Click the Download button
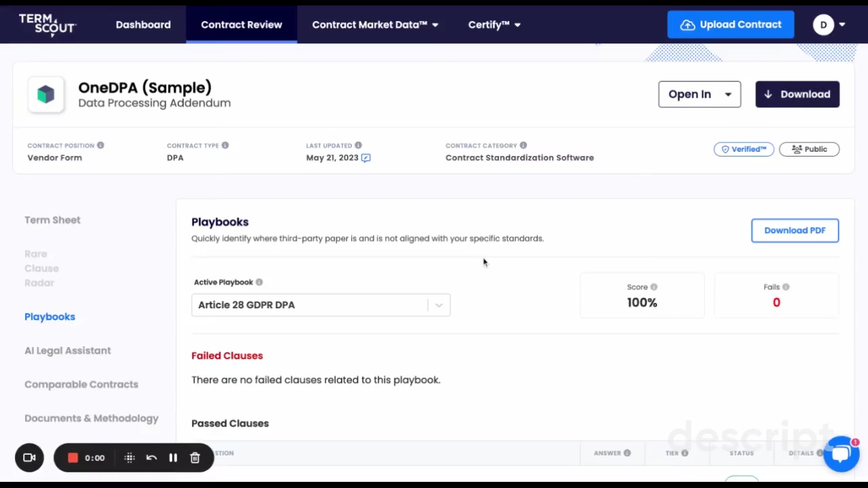 (x=797, y=94)
